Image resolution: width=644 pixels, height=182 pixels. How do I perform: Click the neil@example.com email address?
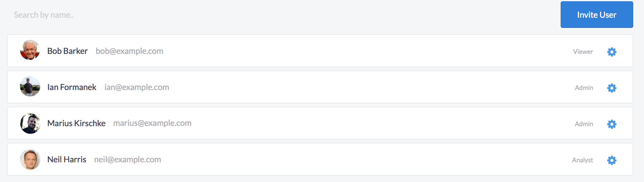point(127,159)
